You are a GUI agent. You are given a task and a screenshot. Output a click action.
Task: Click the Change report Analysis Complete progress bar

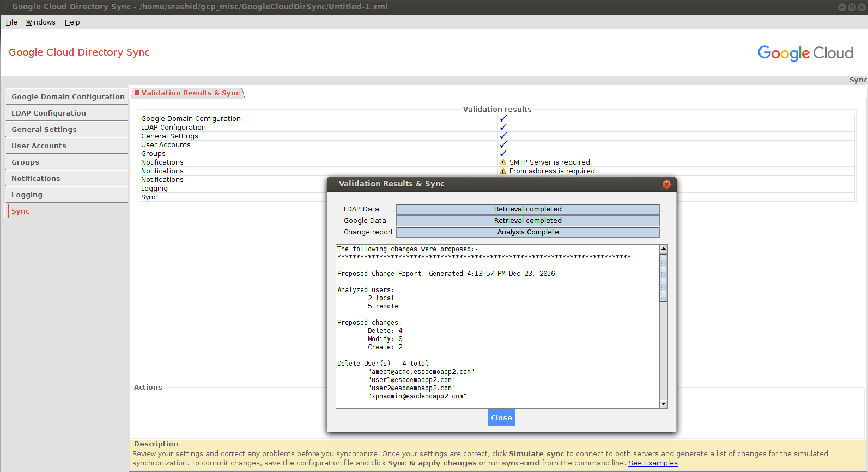click(x=528, y=232)
